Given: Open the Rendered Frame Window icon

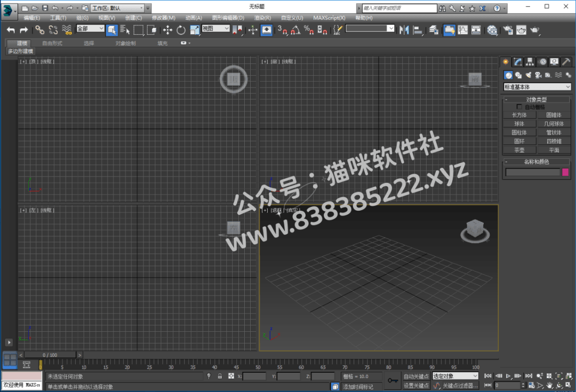Looking at the screenshot, I should coord(521,30).
